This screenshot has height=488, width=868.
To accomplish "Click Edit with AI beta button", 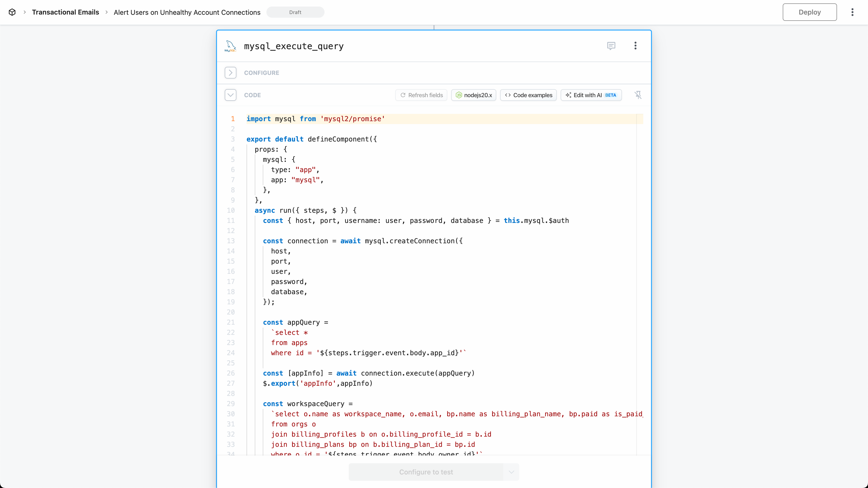I will click(x=591, y=95).
